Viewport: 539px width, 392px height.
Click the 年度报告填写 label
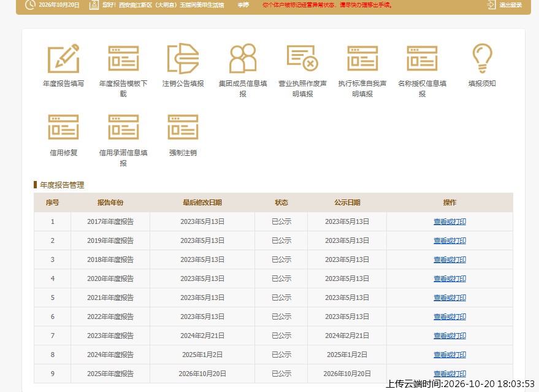pos(64,83)
